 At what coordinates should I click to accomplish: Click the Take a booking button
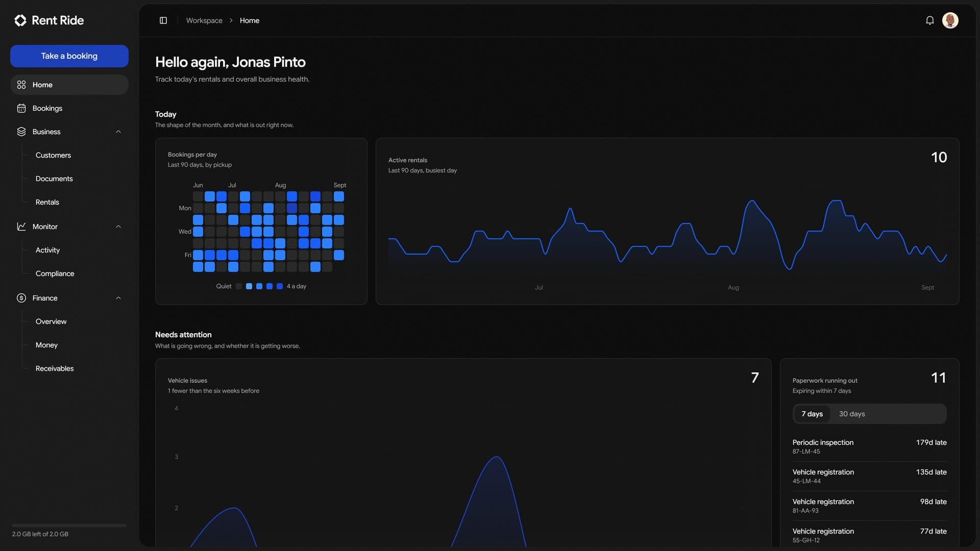point(69,56)
